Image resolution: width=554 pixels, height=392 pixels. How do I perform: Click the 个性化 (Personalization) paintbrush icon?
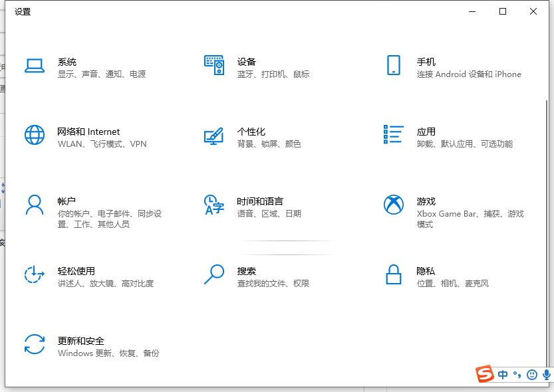(213, 136)
